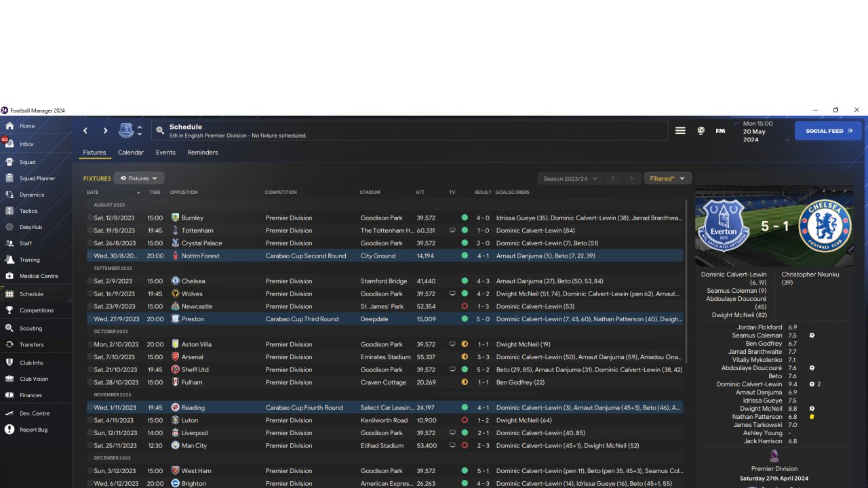The height and width of the screenshot is (488, 868).
Task: Open the Club Info shield icon
Action: tap(9, 363)
